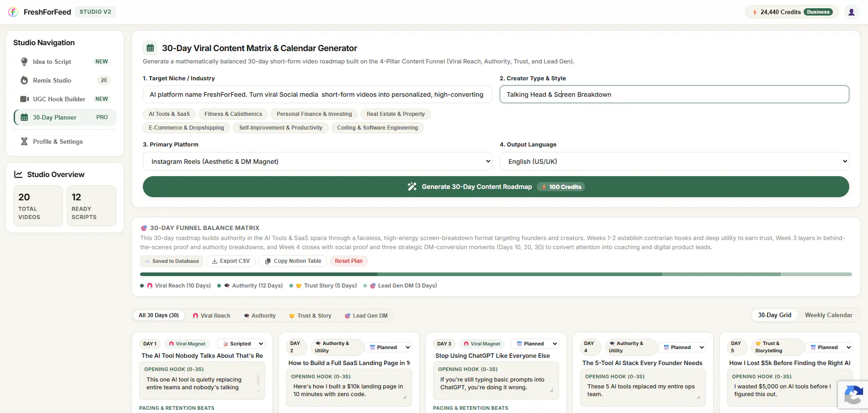The width and height of the screenshot is (868, 413).
Task: Select the Self-Improvement & Productivity chip
Action: (281, 128)
